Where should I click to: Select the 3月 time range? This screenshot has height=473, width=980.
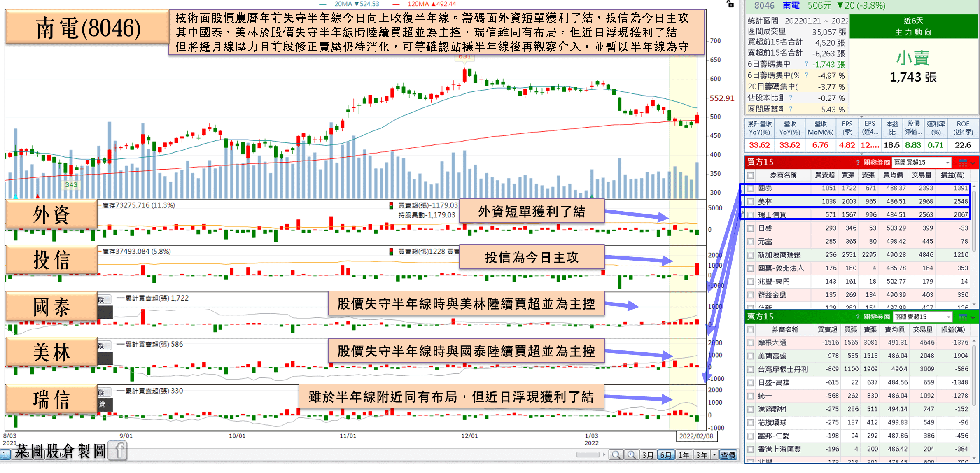[x=648, y=455]
